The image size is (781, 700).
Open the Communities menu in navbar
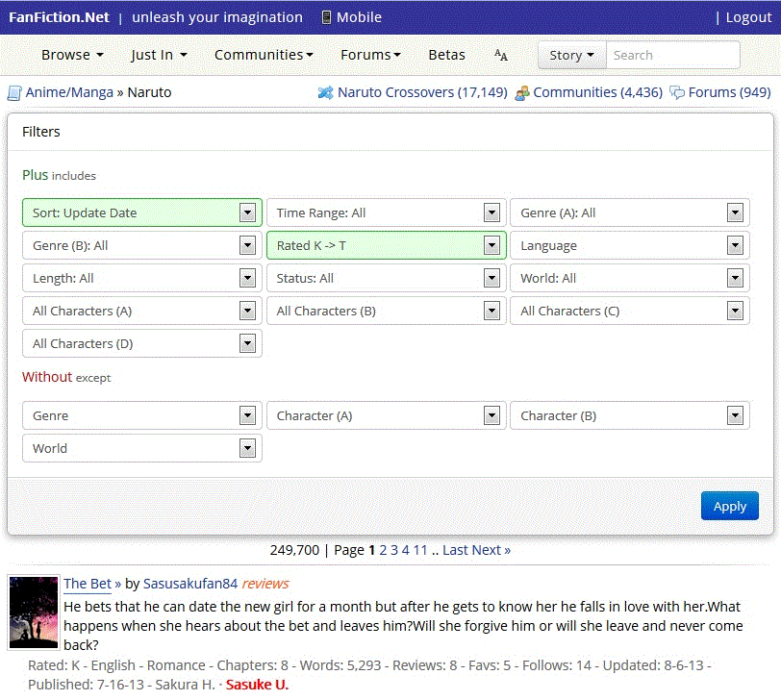264,55
